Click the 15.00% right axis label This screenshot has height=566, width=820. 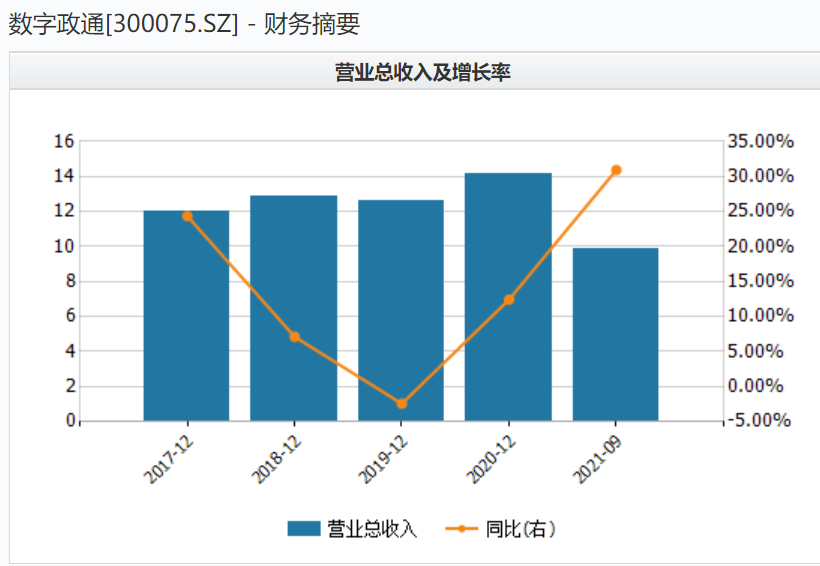click(x=761, y=281)
